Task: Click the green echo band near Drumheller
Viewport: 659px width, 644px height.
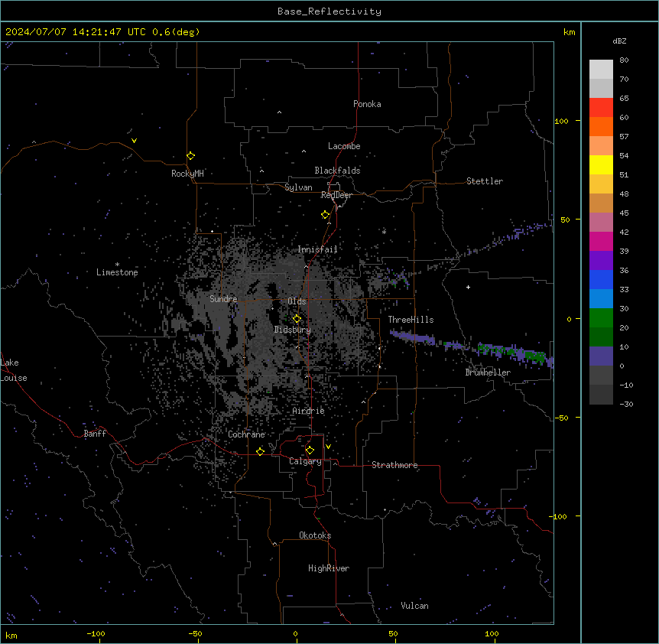Action: coord(513,353)
